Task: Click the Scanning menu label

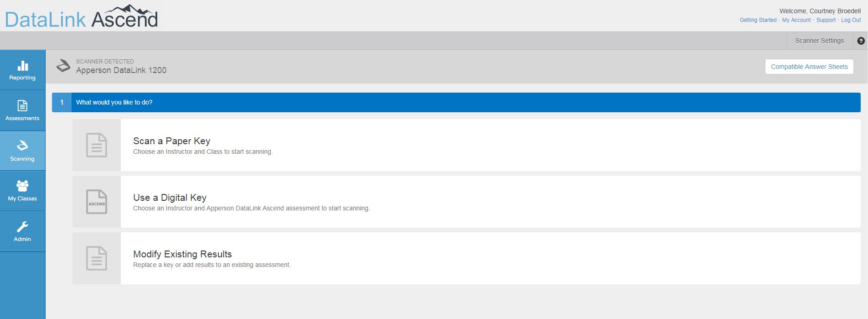Action: pos(22,159)
